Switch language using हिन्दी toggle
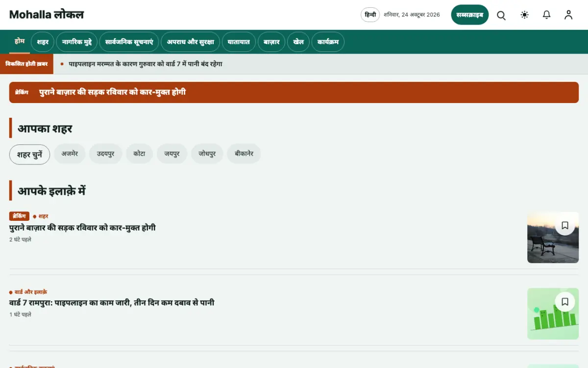The height and width of the screenshot is (368, 588). (x=370, y=15)
